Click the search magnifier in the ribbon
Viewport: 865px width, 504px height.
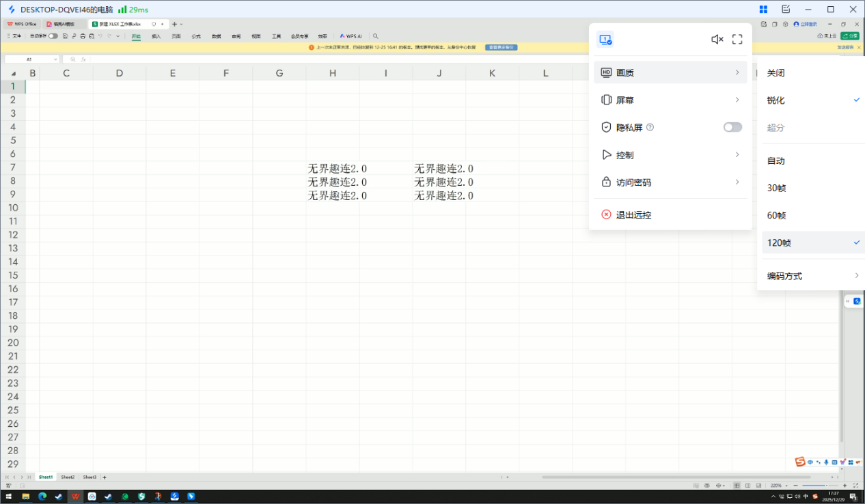click(x=375, y=36)
